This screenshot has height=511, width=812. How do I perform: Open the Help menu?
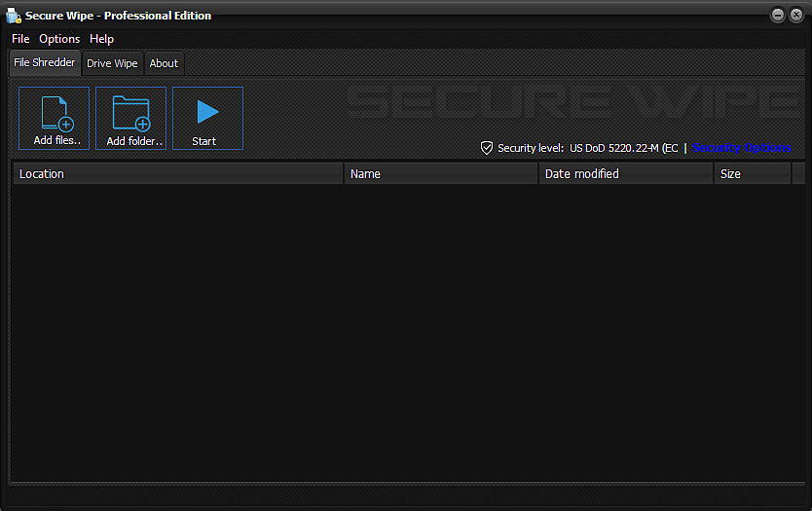101,39
